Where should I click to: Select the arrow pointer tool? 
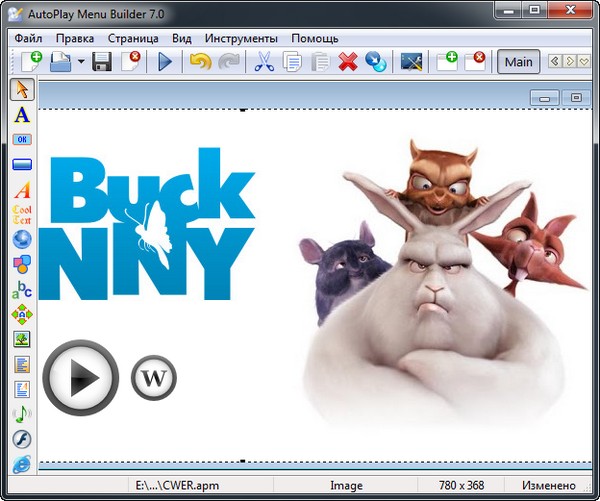click(x=22, y=90)
